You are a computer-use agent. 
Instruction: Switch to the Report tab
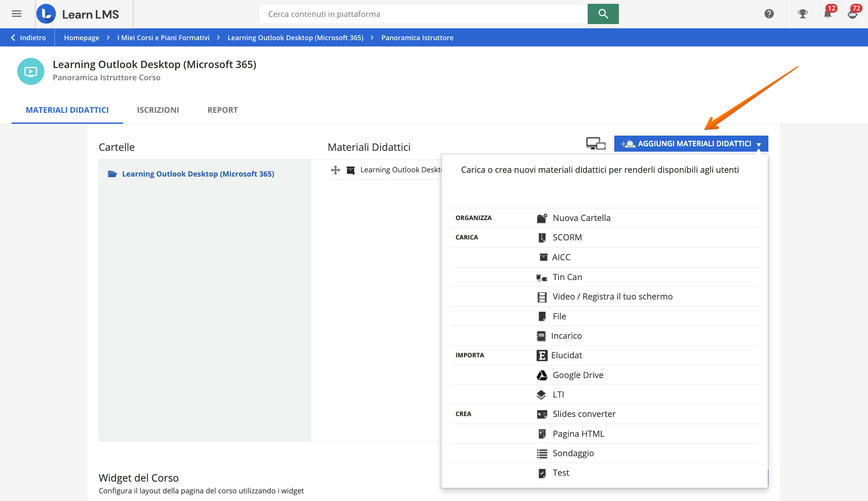[222, 110]
